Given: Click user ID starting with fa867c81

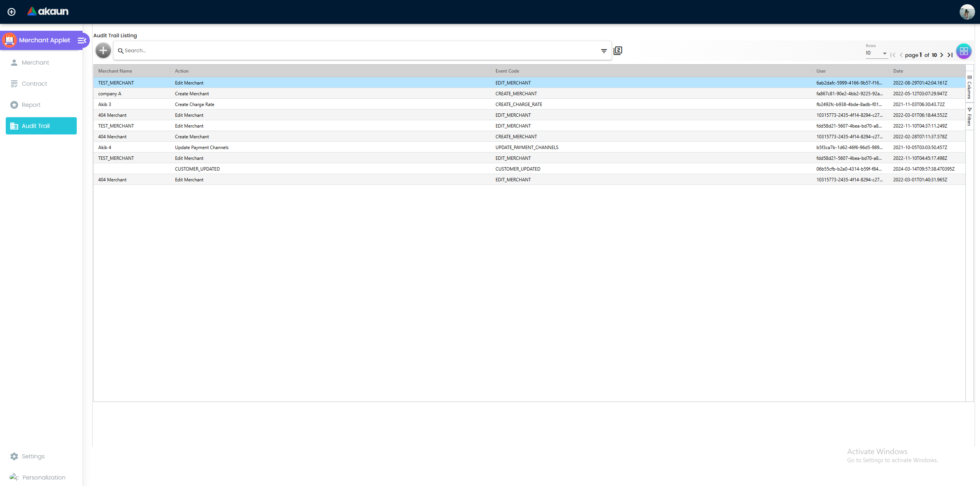Looking at the screenshot, I should [849, 94].
